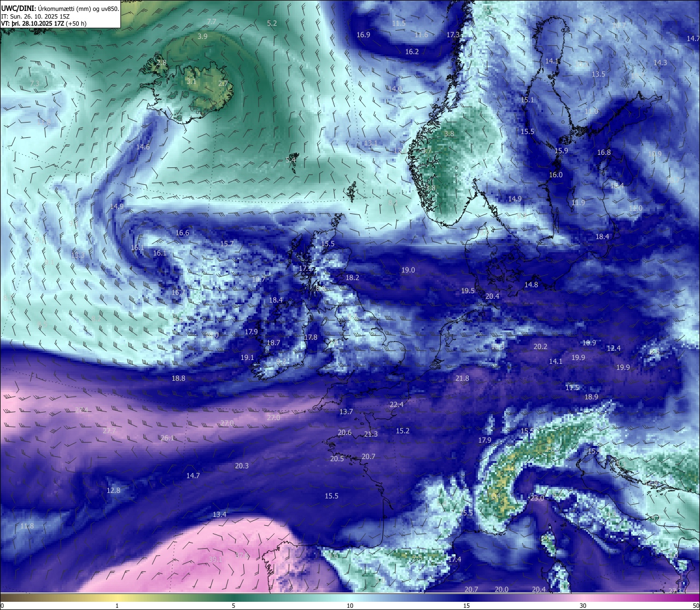Click the 'IT: Sun. 26. 10. 2025 15Z' line

[35, 16]
